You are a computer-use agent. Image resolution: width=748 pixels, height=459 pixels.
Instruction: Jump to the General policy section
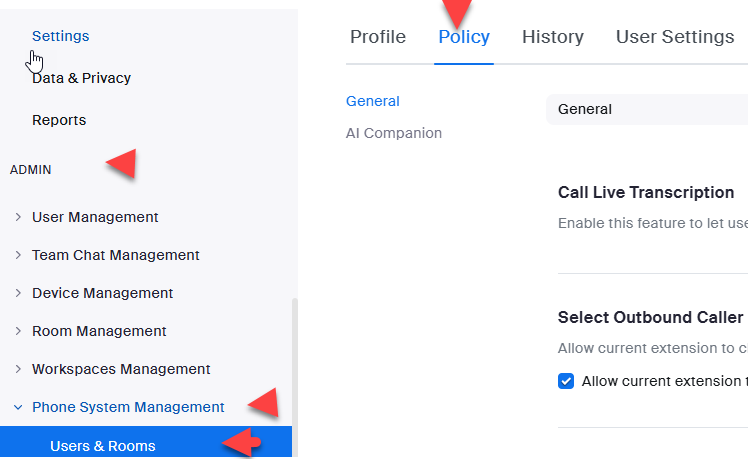pyautogui.click(x=373, y=101)
